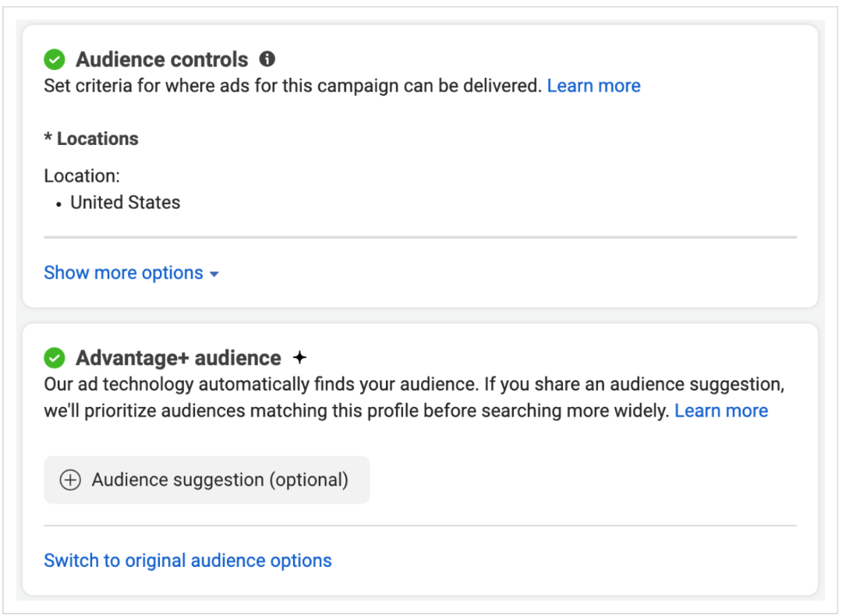The width and height of the screenshot is (842, 616).
Task: Click the sparkle icon after Advantage+ audience
Action: 299,358
